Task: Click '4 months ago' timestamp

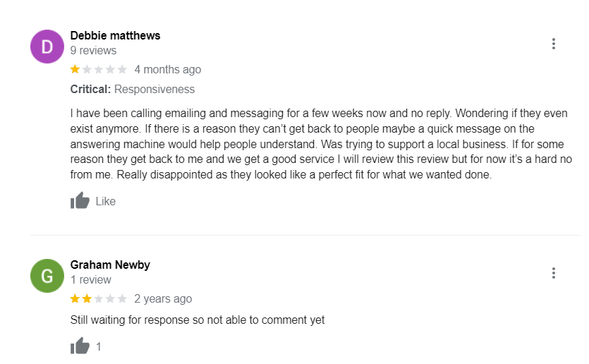Action: pos(167,69)
